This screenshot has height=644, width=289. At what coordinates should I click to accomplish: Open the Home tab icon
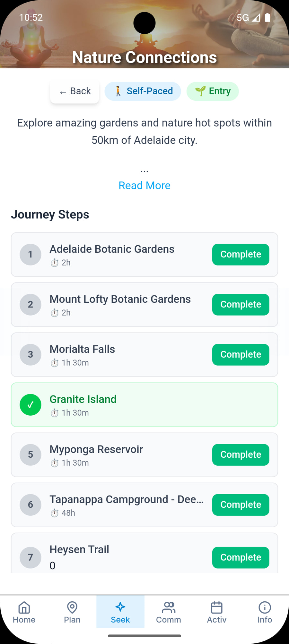click(24, 607)
